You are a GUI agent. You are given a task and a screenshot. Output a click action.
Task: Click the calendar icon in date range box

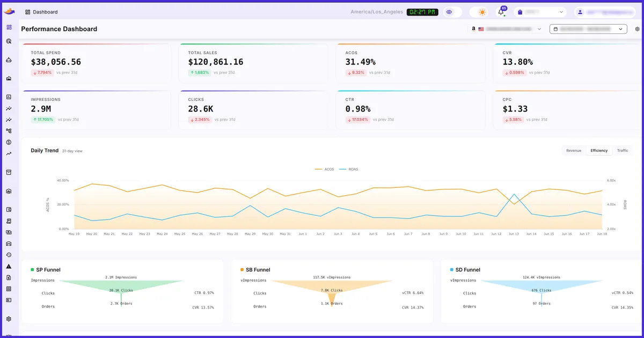pyautogui.click(x=555, y=29)
